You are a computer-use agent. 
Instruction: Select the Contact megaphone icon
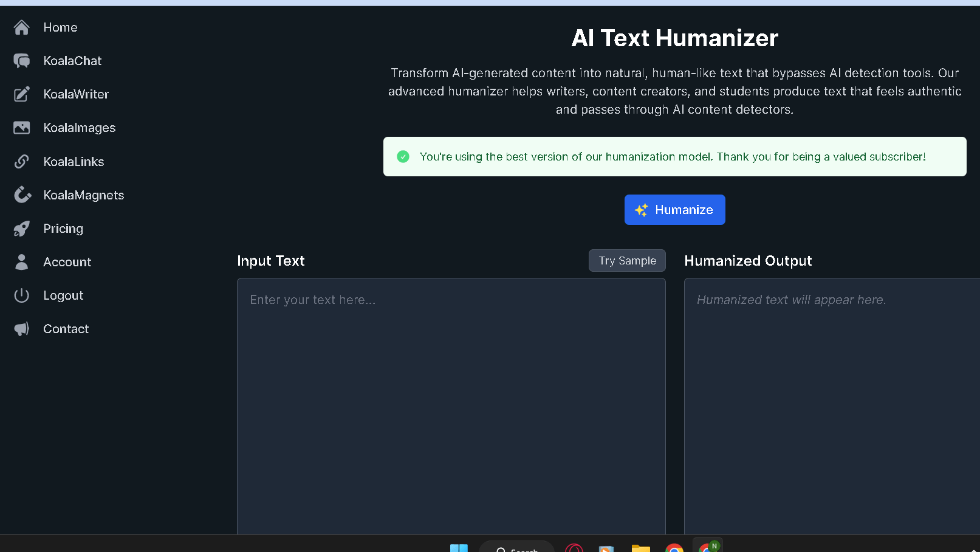tap(21, 328)
